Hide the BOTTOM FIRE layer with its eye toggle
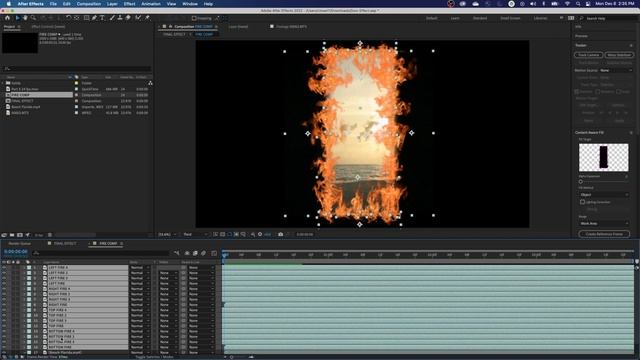Screen dimensions: 640x360 pos(4,347)
